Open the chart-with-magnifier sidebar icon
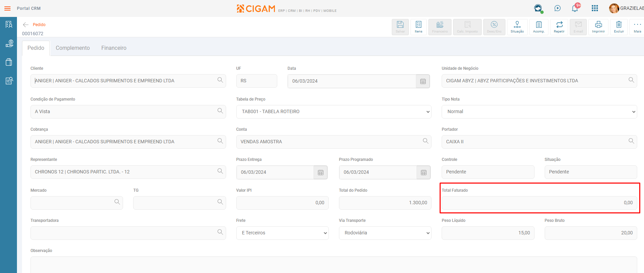644x273 pixels. (9, 81)
